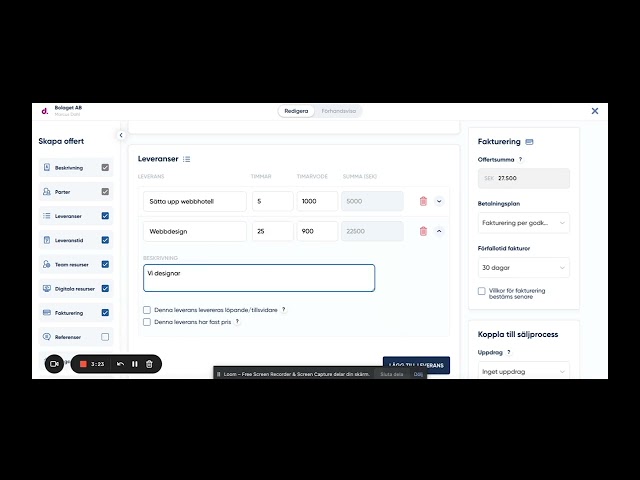This screenshot has height=480, width=640.
Task: Uncheck the Fakturering sidebar checkbox
Action: [105, 313]
